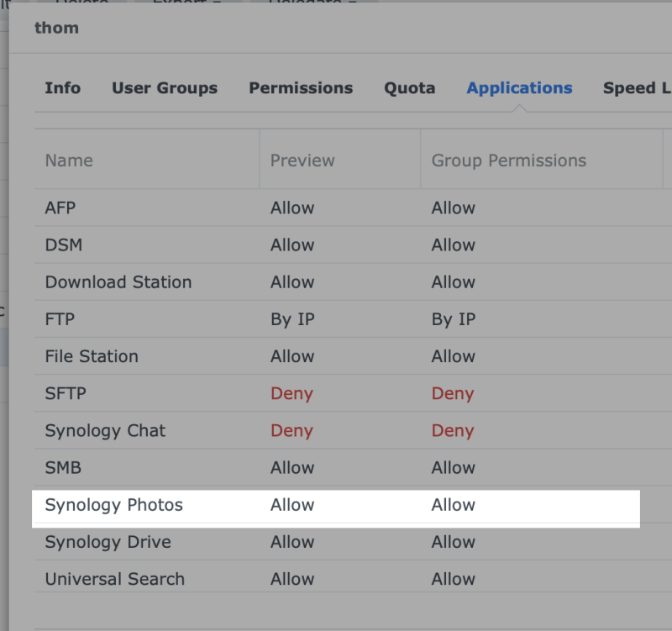Select the Synology Drive row
The height and width of the screenshot is (631, 672).
click(x=353, y=542)
